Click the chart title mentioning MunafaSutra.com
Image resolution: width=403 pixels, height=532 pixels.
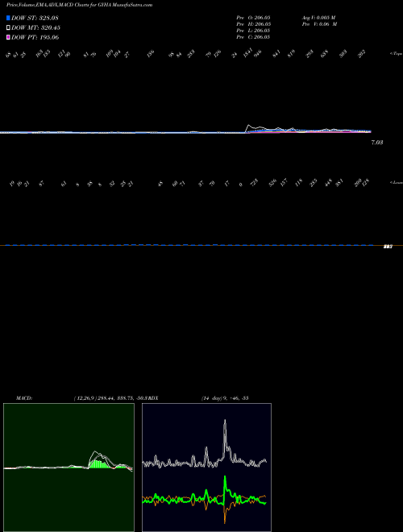tap(79, 5)
